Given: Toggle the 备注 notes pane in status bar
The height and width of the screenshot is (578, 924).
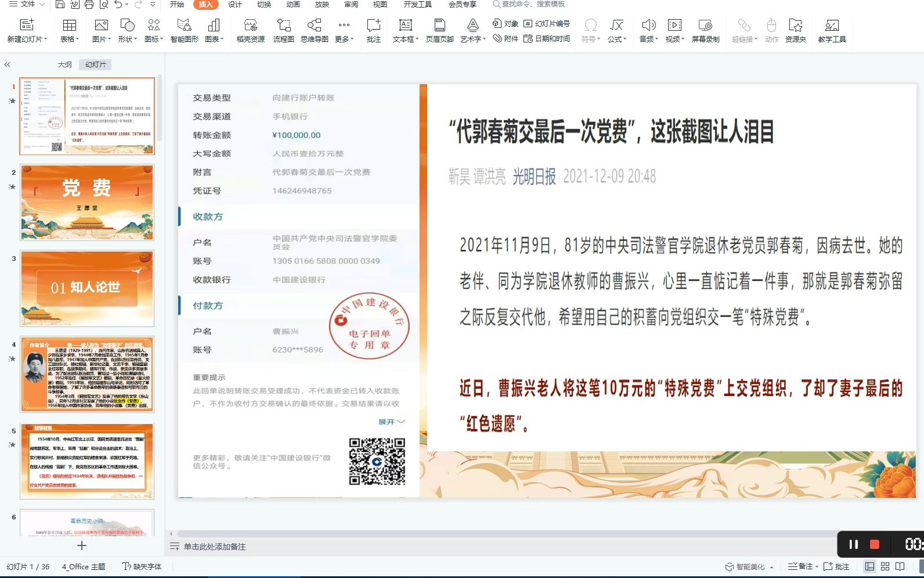Looking at the screenshot, I should pyautogui.click(x=800, y=566).
